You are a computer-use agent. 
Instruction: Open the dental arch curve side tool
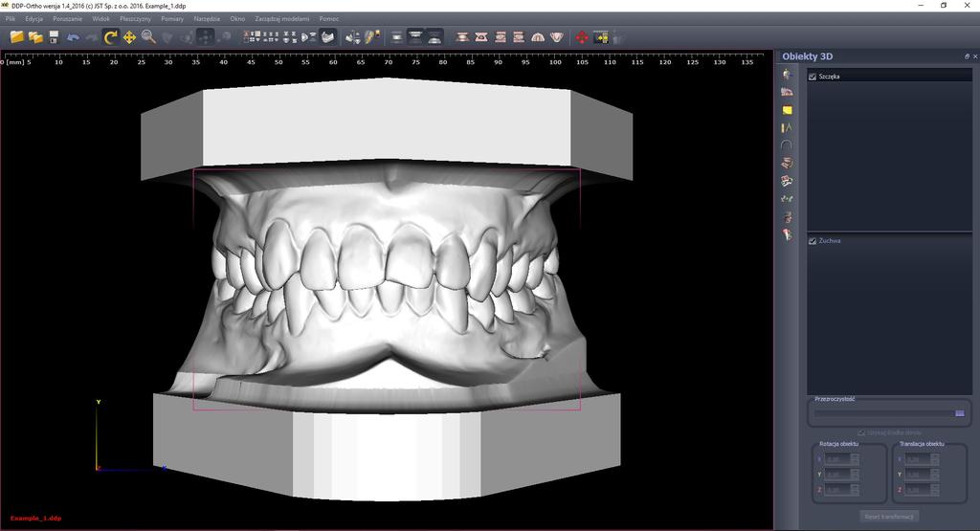tap(787, 144)
